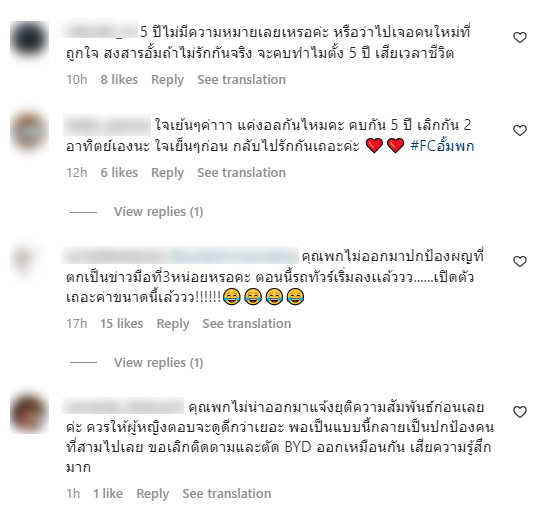See translation of the 12h comment

241,173
